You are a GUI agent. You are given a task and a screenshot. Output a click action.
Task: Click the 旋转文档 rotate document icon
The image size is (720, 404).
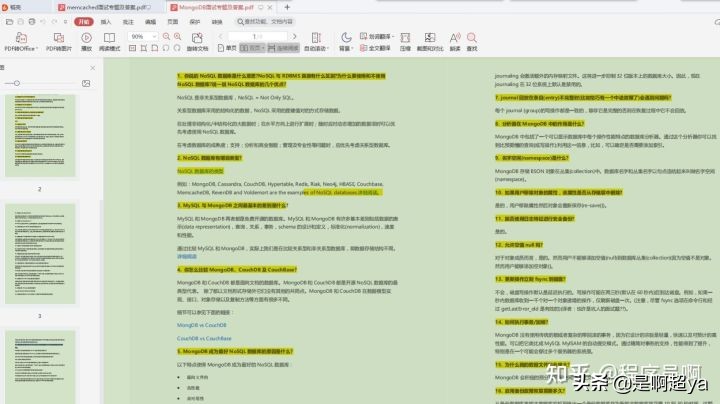pos(197,38)
